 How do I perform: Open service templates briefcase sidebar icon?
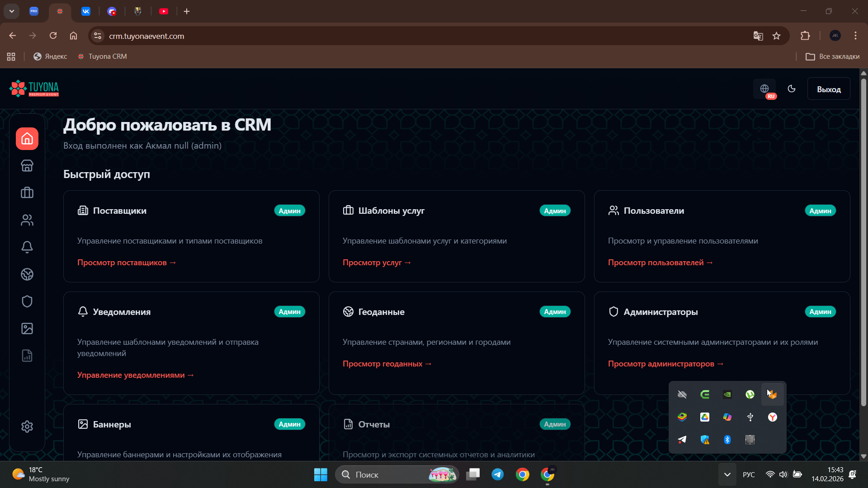click(27, 193)
